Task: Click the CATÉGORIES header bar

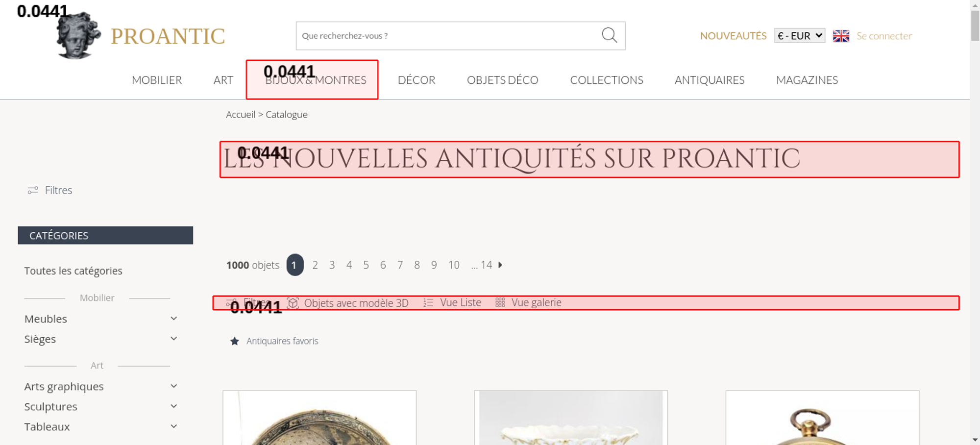Action: [105, 235]
